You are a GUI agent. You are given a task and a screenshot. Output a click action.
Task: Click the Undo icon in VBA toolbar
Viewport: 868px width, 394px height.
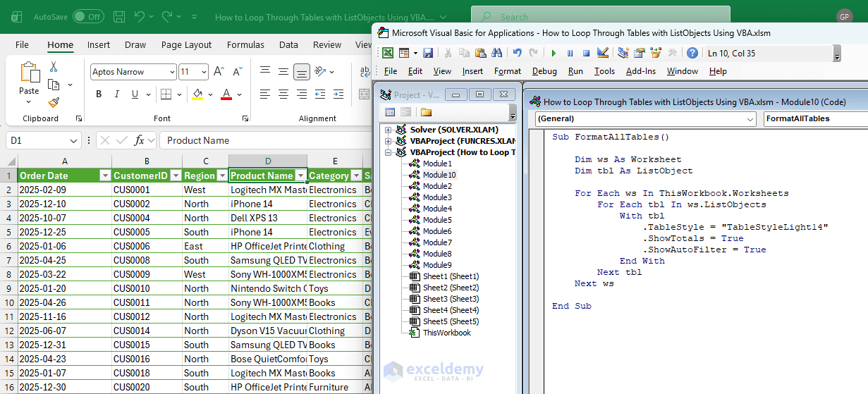pyautogui.click(x=518, y=53)
